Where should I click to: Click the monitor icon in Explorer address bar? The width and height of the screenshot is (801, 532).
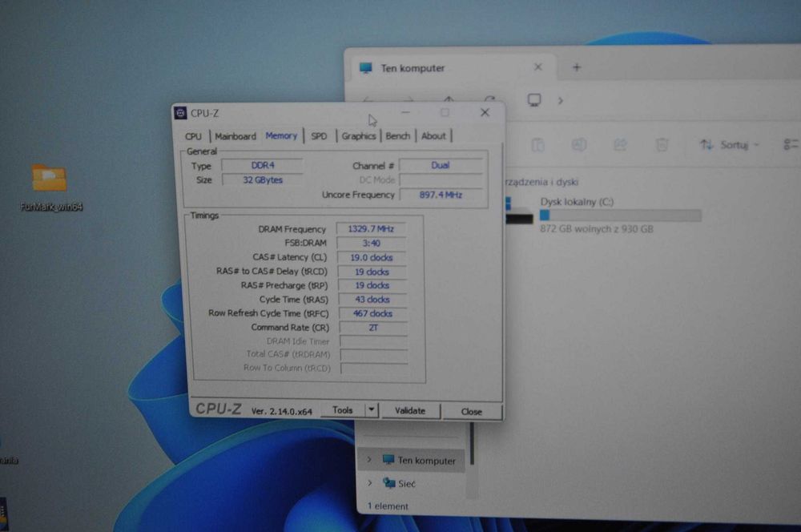(x=534, y=100)
